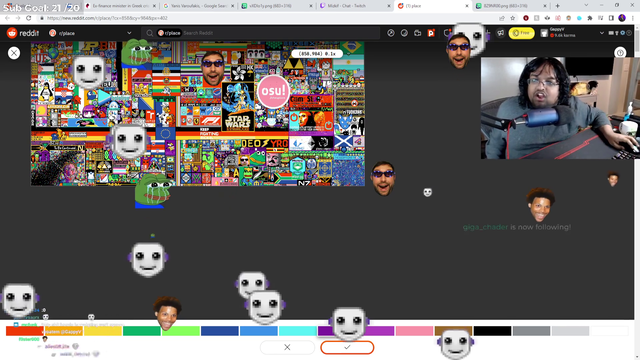Image resolution: width=640 pixels, height=360 pixels.
Task: Select the orange color swatch
Action: (x=64, y=331)
